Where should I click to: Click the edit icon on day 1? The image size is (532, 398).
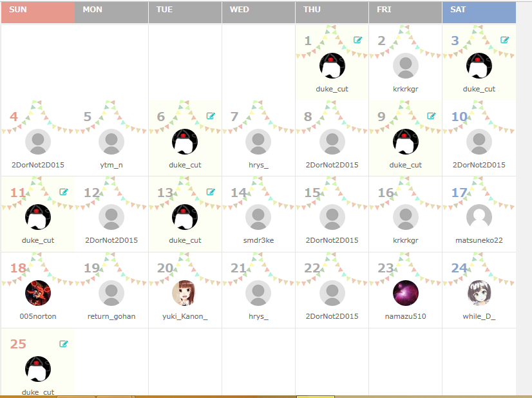tap(357, 40)
